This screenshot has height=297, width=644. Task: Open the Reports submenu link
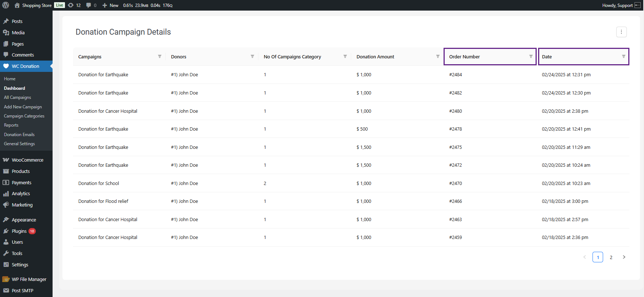[x=11, y=125]
